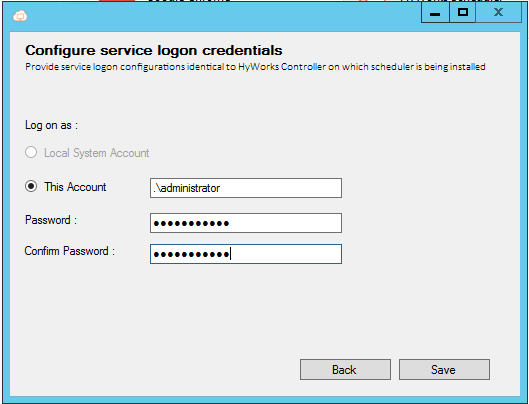Click the cloud app icon in title bar

tap(20, 16)
